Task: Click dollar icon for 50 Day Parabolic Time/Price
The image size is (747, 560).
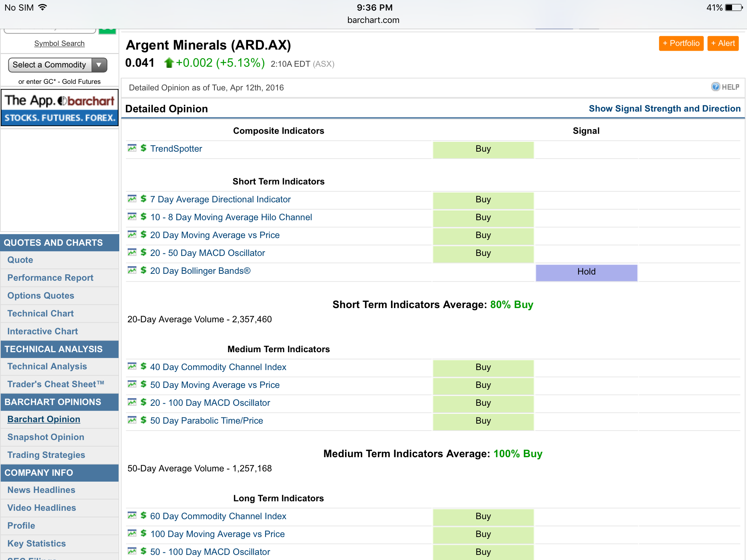Action: point(143,420)
